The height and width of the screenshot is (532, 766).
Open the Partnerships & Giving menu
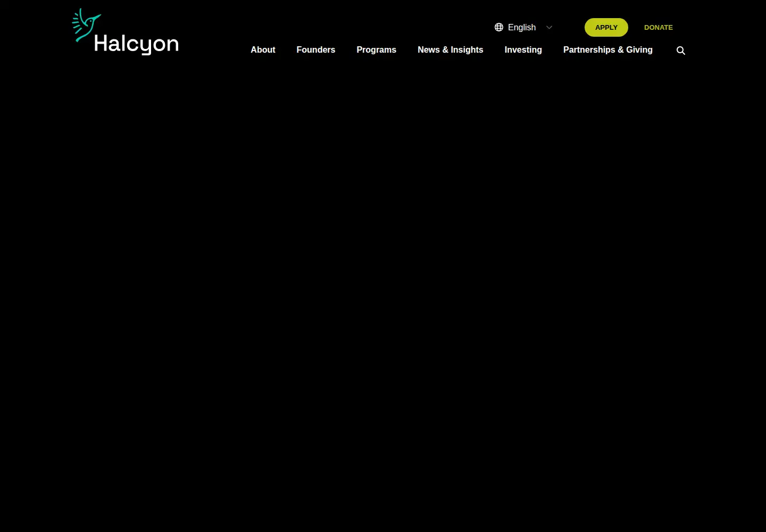(x=608, y=49)
